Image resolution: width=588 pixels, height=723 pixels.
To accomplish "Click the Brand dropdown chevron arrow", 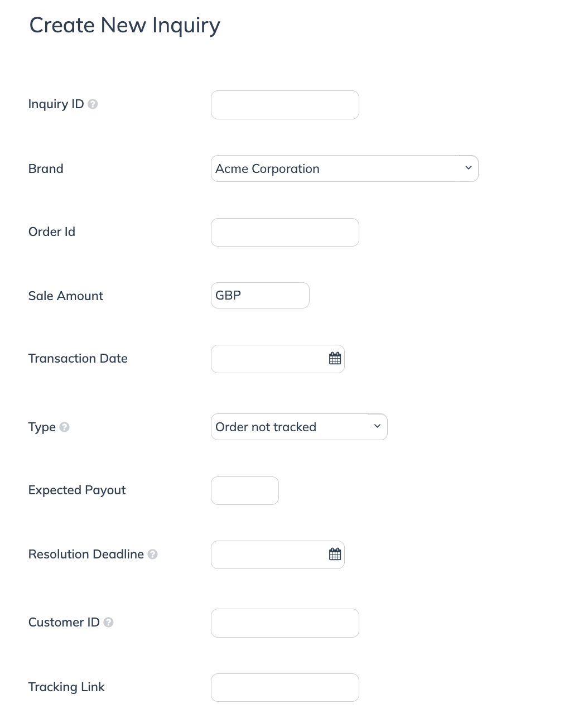I will click(x=468, y=168).
